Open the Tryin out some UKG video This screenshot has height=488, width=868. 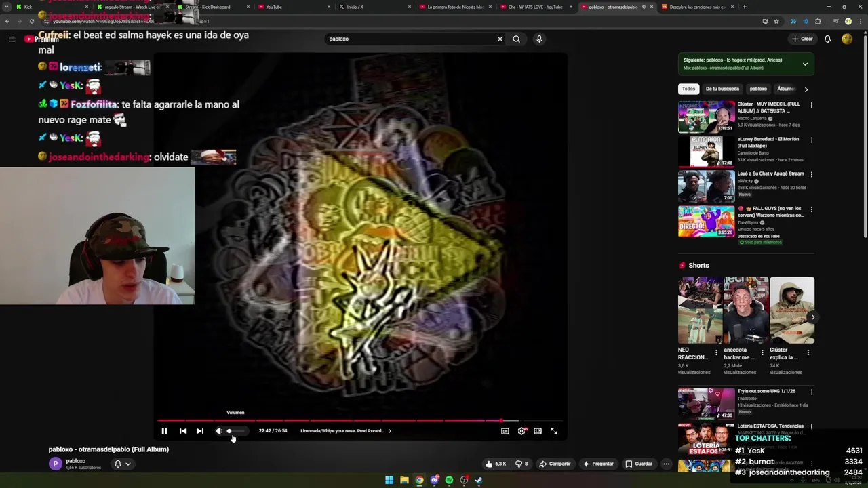707,403
